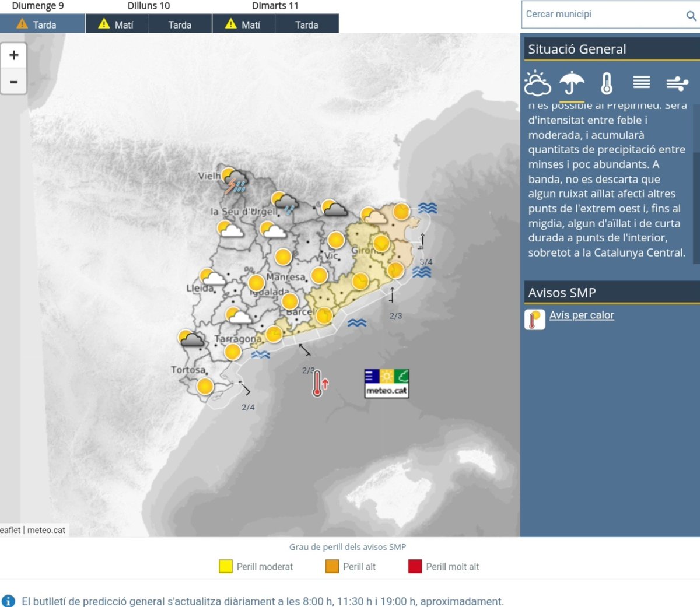The image size is (700, 607).
Task: Click the blue info icon by butlletí note
Action: tap(9, 601)
